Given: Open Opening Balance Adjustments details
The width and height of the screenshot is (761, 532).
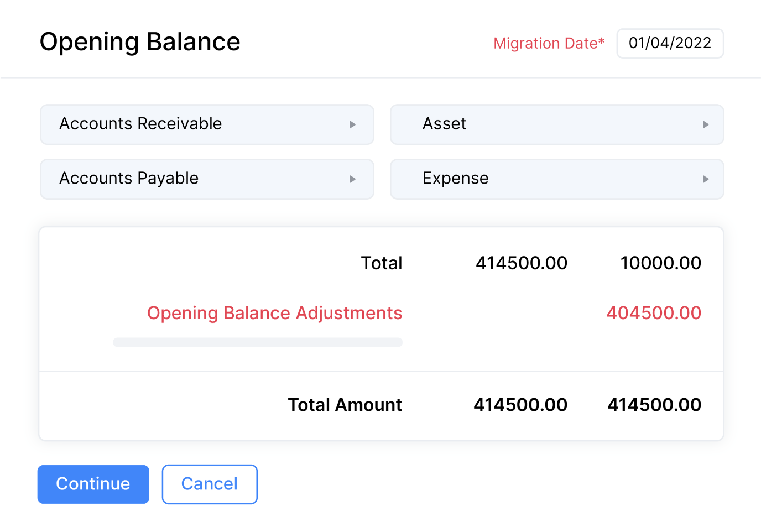Looking at the screenshot, I should click(274, 313).
